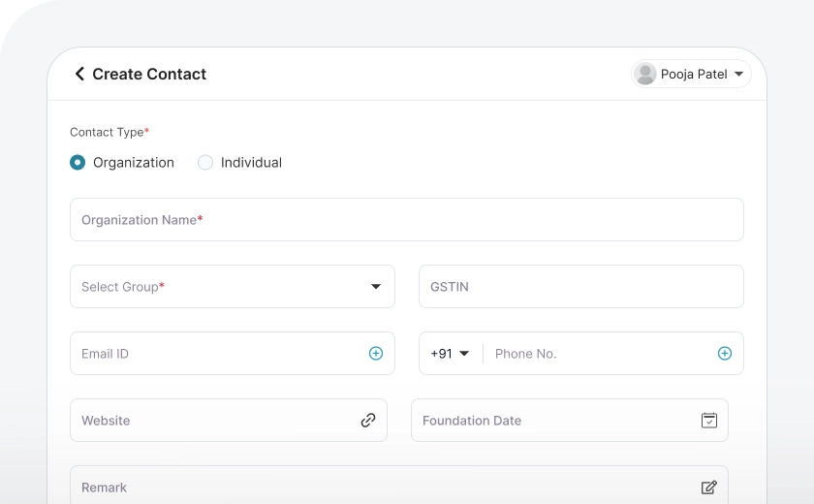Click the Phone No. input field
Viewport: 814px width, 504px height.
pos(596,354)
